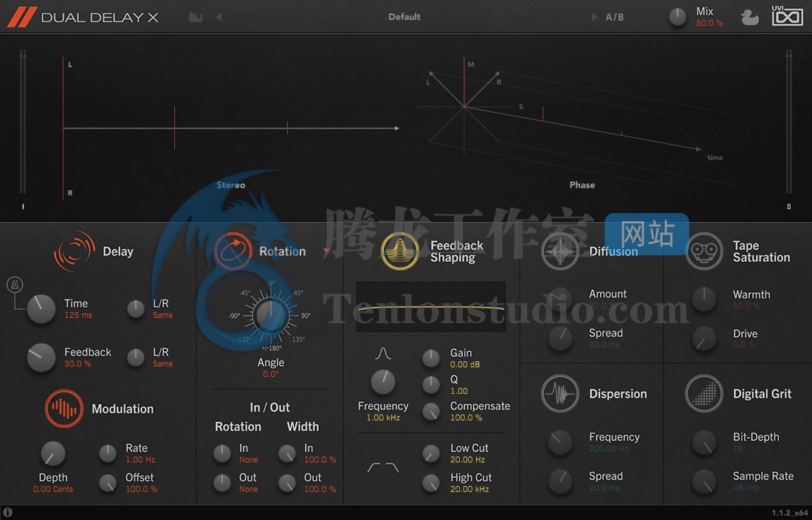Click the delay Time knob
The height and width of the screenshot is (520, 812).
41,309
